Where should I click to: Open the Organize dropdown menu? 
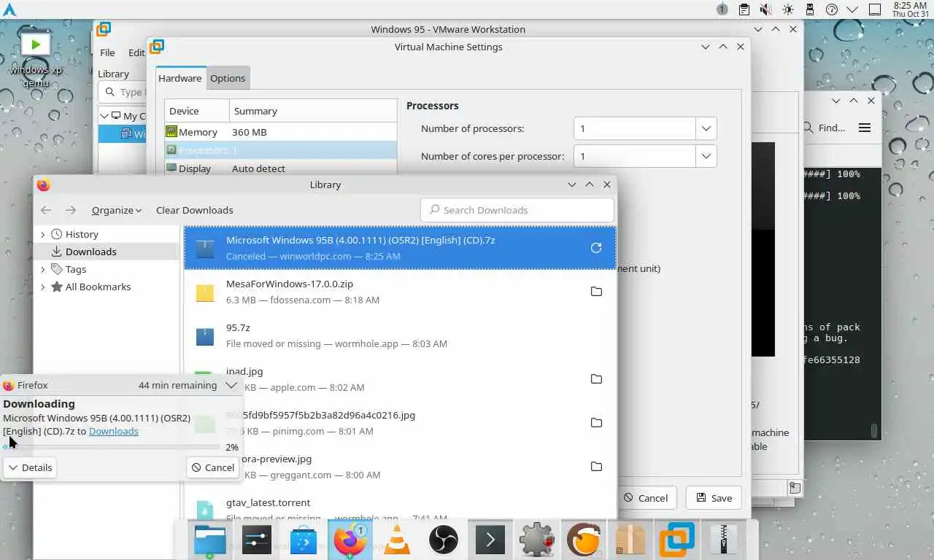(117, 210)
